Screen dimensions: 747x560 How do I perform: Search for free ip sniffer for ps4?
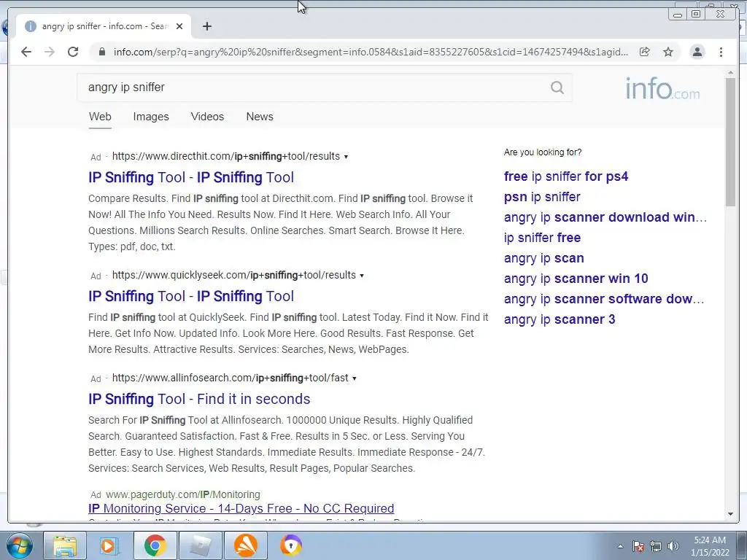pos(566,176)
